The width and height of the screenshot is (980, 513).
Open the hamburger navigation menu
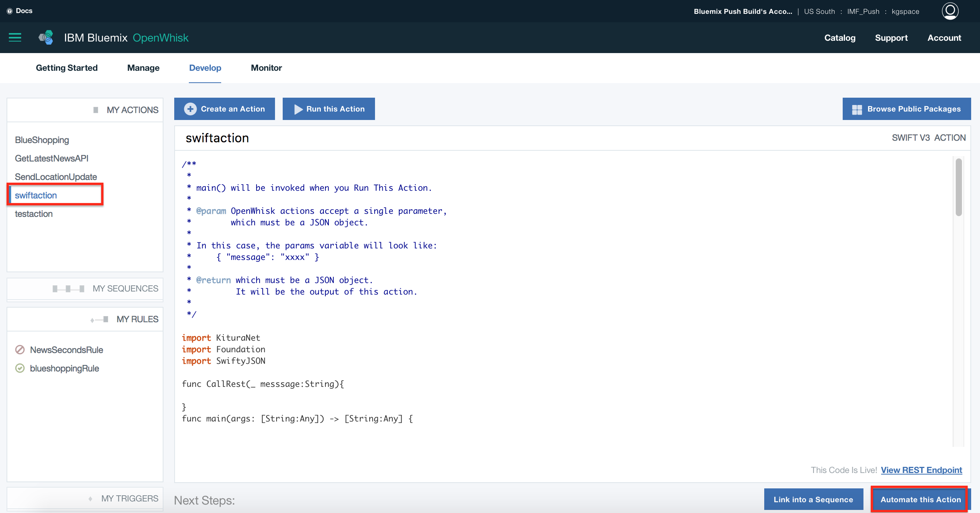click(15, 37)
